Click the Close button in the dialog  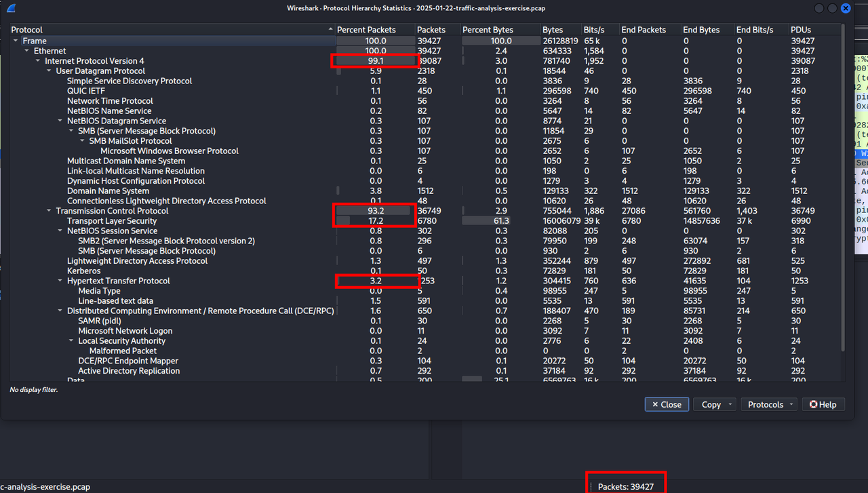(x=667, y=404)
